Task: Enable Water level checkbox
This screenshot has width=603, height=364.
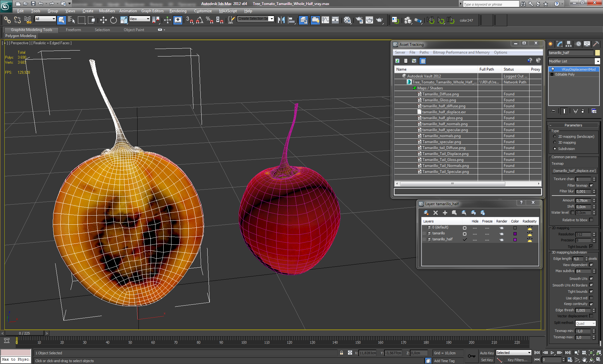Action: tap(572, 213)
